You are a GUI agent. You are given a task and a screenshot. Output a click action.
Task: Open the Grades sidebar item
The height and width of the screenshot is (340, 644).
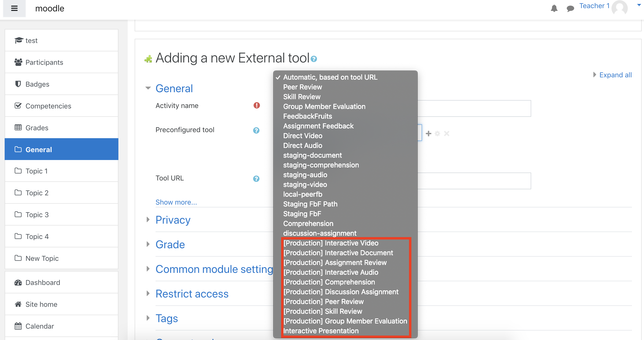click(x=62, y=127)
